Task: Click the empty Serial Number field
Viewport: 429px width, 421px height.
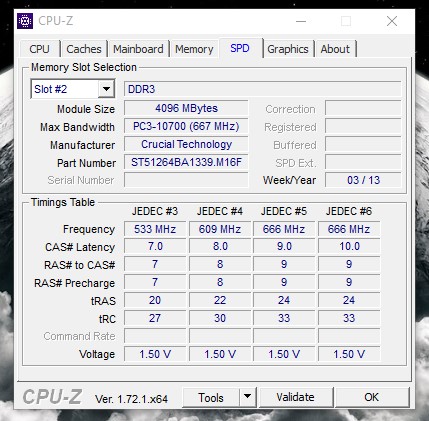Action: coord(186,180)
